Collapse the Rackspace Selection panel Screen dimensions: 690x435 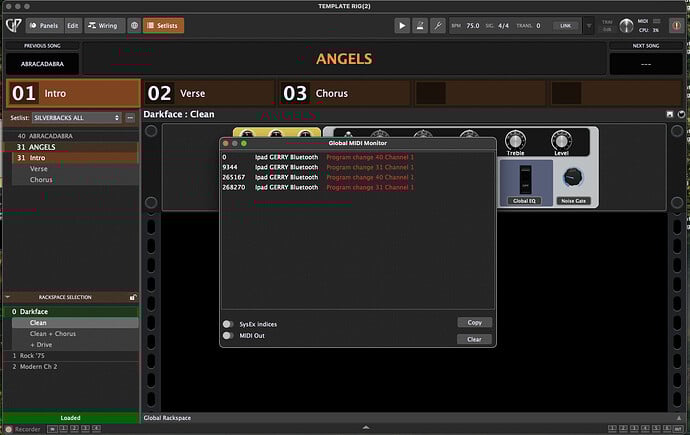point(8,297)
